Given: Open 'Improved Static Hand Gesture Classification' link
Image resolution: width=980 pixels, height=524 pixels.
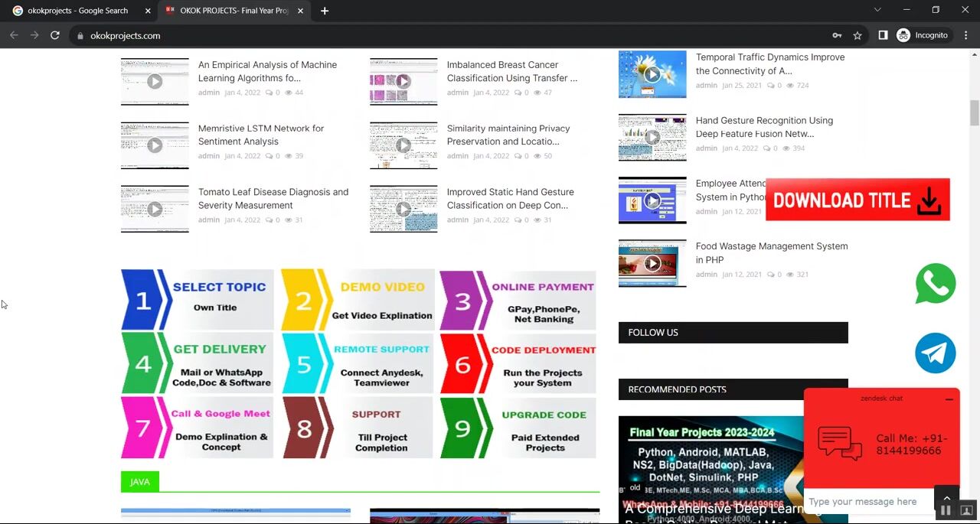Looking at the screenshot, I should 511,198.
